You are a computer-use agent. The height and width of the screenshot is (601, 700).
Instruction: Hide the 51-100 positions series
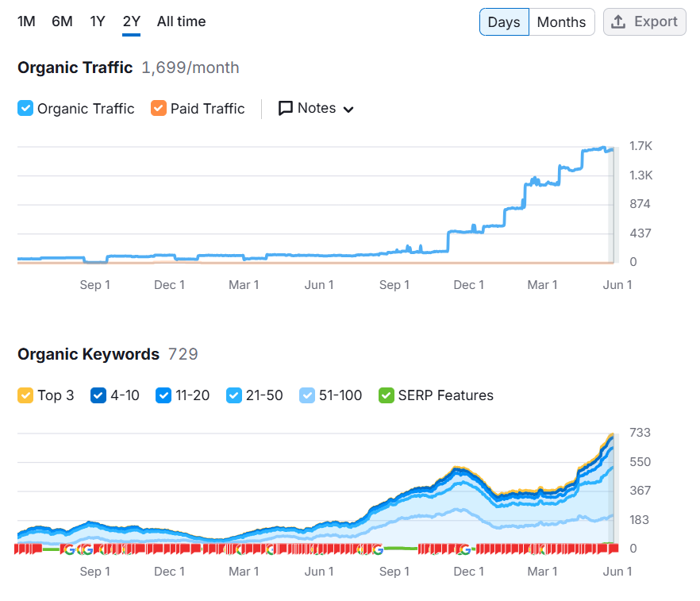(307, 395)
